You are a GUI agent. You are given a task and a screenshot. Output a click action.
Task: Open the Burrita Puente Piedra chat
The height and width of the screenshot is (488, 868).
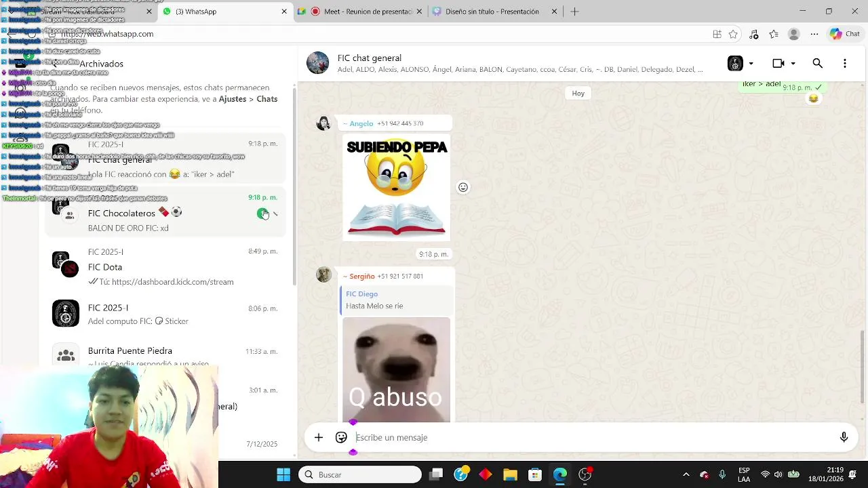165,354
